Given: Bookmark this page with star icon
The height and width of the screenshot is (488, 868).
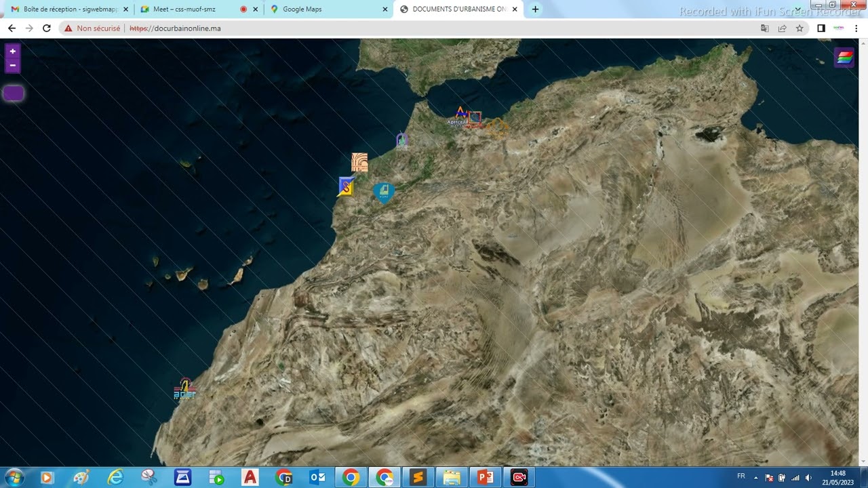Looking at the screenshot, I should pyautogui.click(x=800, y=28).
